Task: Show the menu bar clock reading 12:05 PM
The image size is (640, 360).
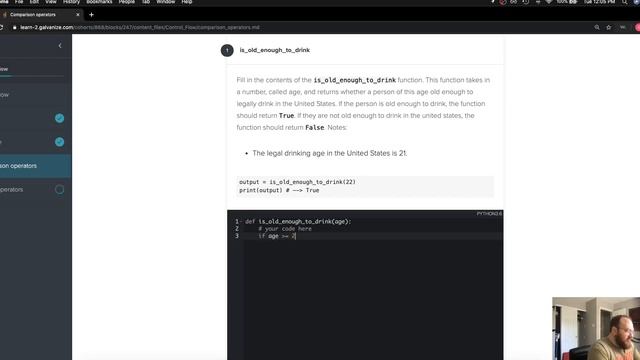Action: click(599, 2)
